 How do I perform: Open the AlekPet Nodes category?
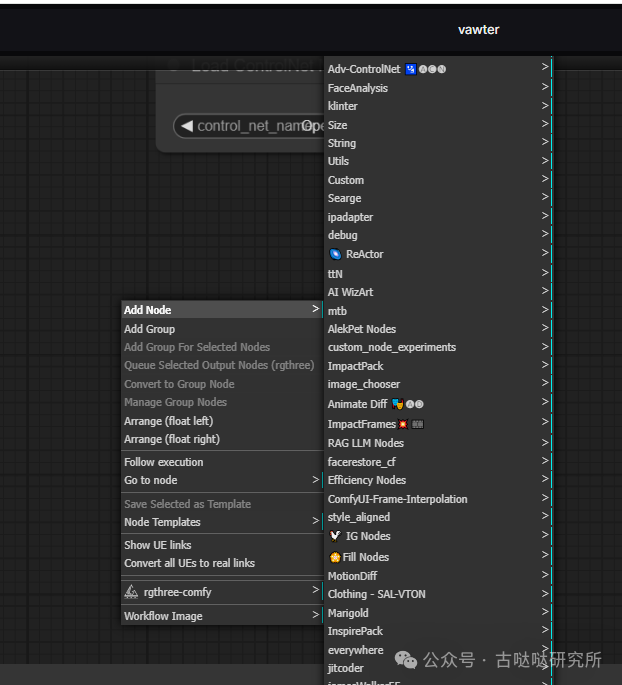click(x=438, y=329)
